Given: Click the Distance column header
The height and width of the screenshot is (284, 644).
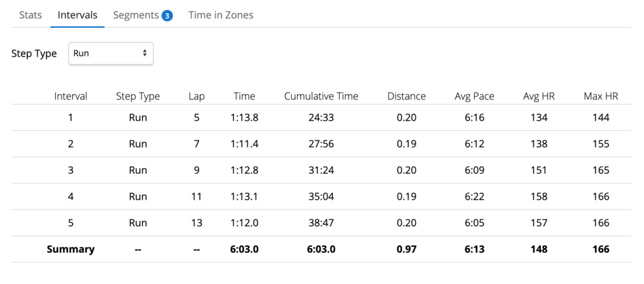Looking at the screenshot, I should 407,96.
